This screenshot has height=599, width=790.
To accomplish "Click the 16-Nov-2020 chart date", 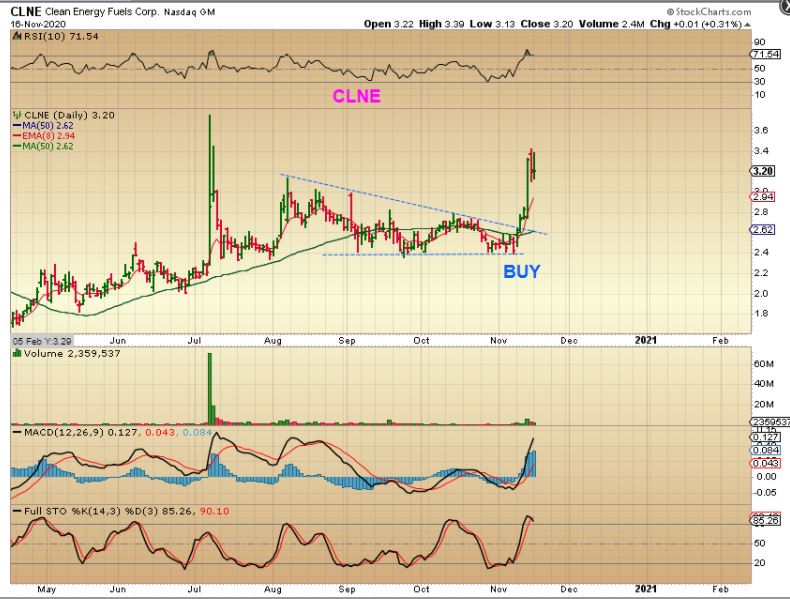I will (38, 24).
